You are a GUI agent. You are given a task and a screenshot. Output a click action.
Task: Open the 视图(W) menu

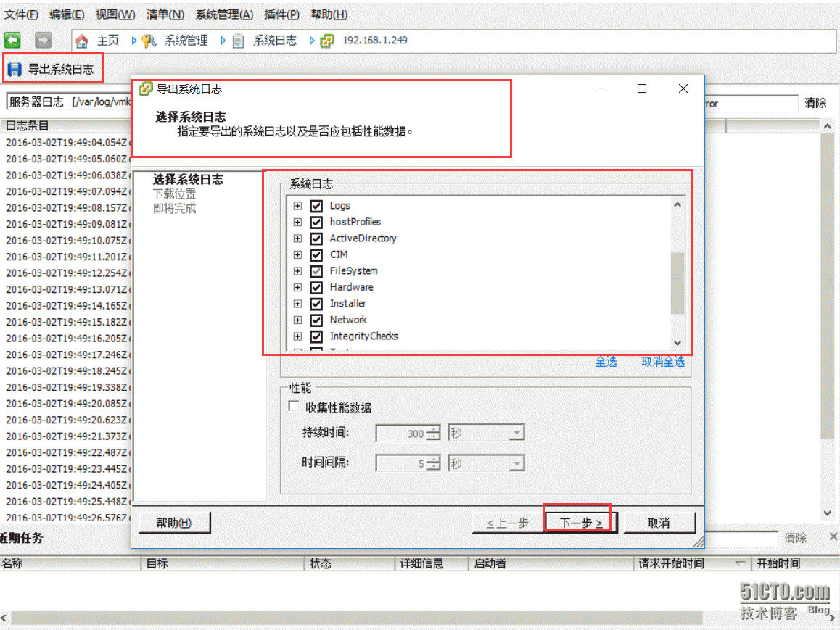coord(115,14)
